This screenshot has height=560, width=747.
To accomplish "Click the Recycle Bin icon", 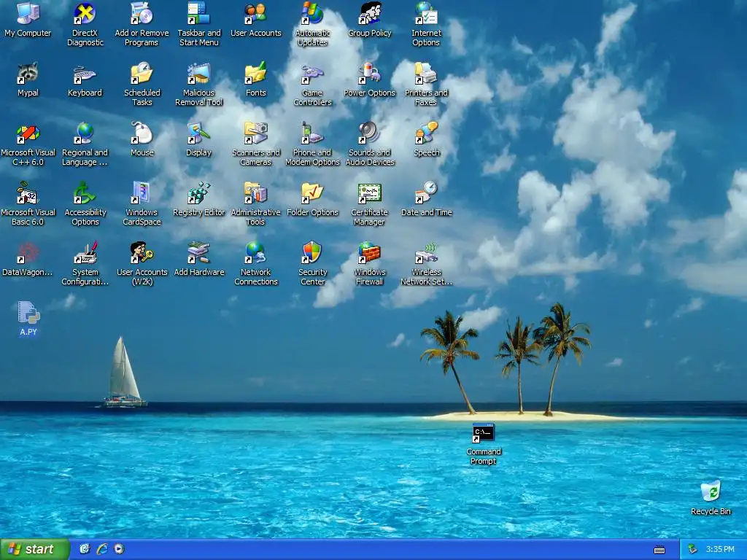I will coord(711,492).
